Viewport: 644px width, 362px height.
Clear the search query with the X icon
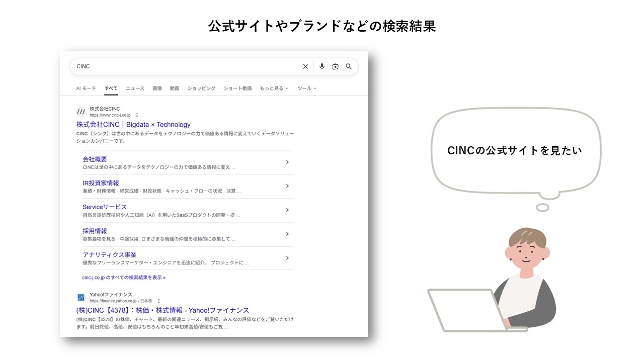(x=305, y=66)
